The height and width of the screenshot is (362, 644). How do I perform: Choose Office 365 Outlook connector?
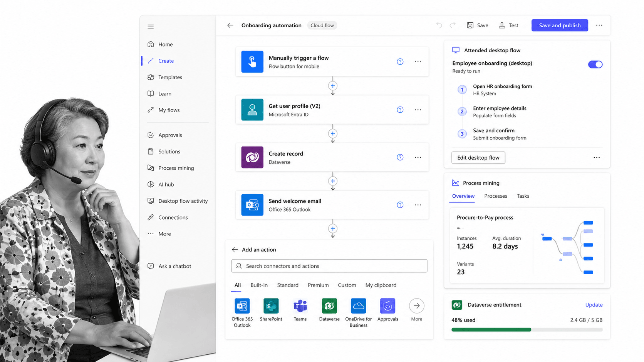242,313
